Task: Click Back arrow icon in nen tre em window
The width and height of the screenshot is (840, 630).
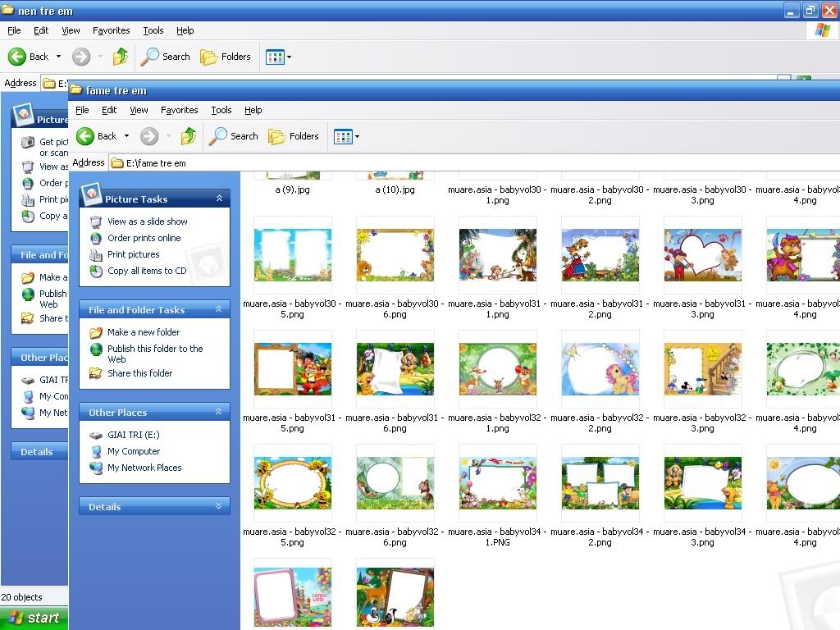Action: [x=17, y=57]
